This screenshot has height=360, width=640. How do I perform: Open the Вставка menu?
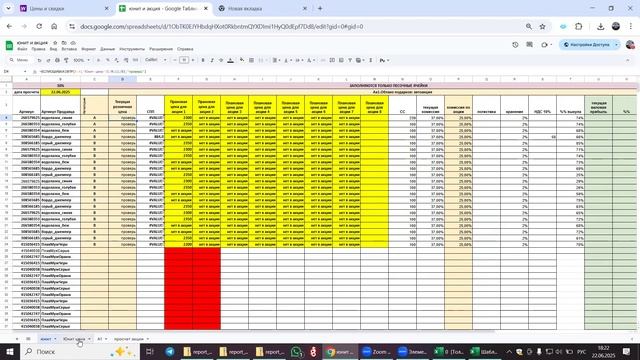pyautogui.click(x=69, y=49)
